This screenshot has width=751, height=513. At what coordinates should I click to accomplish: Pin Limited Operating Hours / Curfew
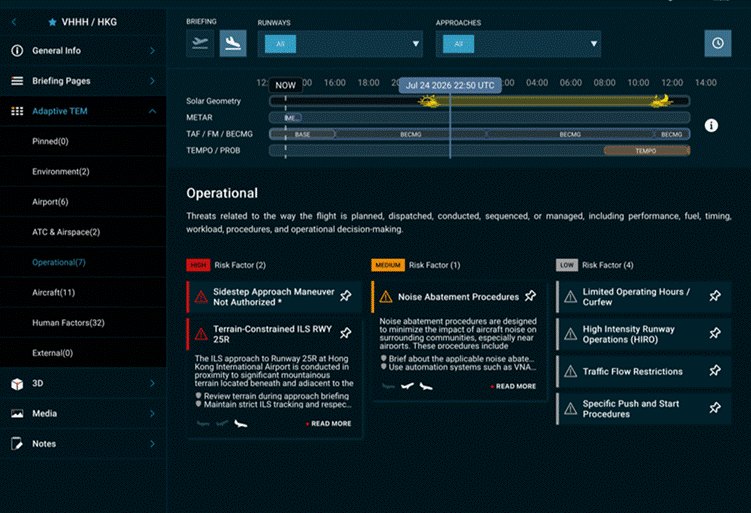715,296
